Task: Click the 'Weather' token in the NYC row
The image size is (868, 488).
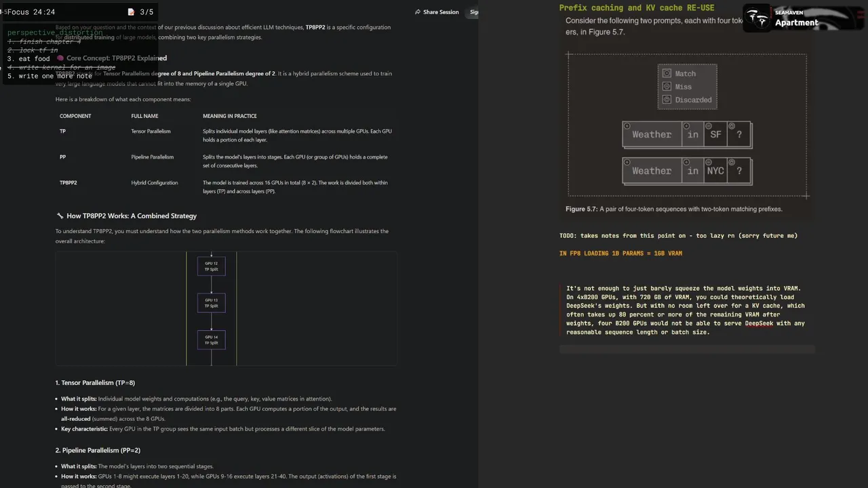Action: 652,171
